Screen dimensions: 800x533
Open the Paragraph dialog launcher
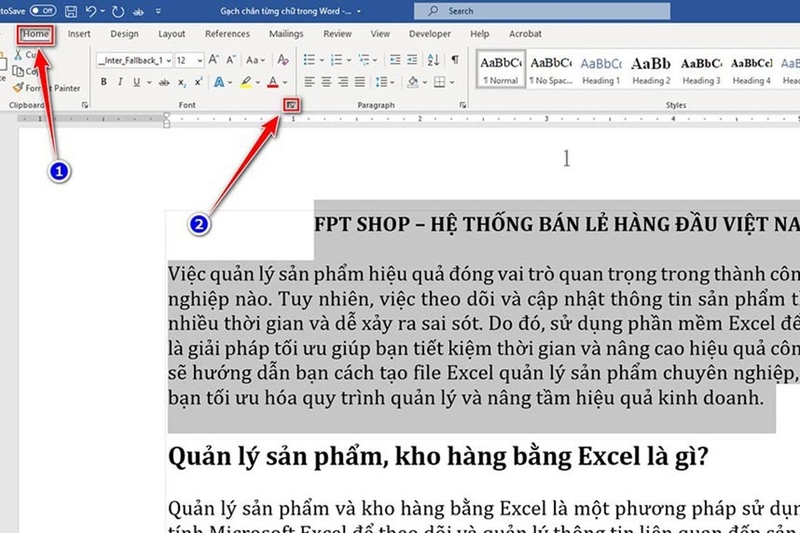pyautogui.click(x=462, y=105)
